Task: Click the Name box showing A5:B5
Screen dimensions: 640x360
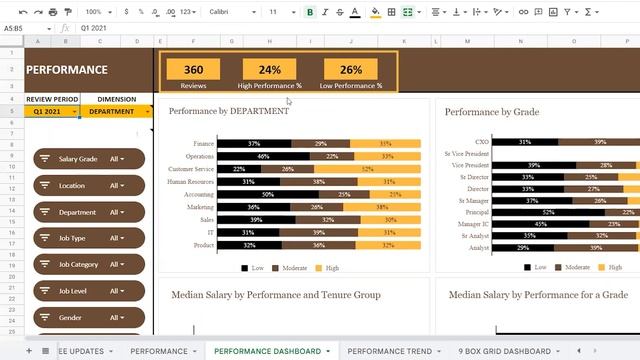Action: click(x=27, y=28)
